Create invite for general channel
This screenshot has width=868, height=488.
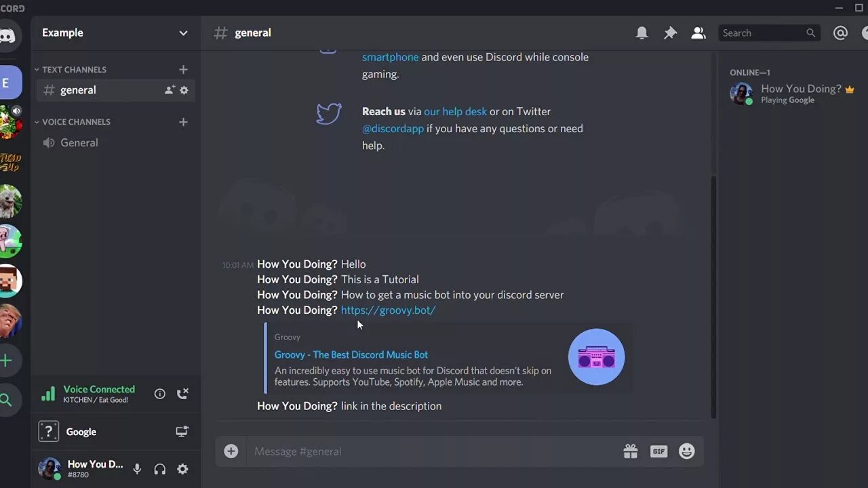pyautogui.click(x=170, y=90)
